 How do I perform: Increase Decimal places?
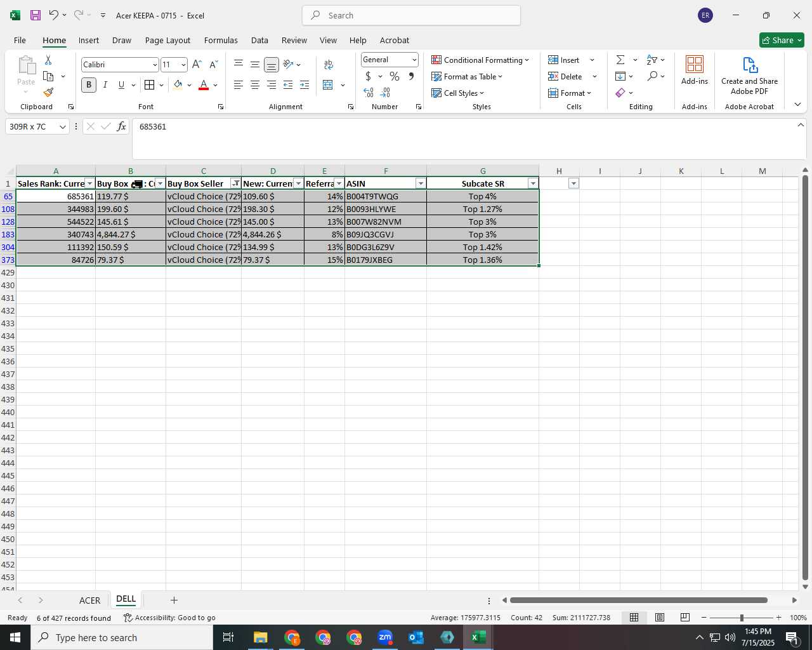369,93
